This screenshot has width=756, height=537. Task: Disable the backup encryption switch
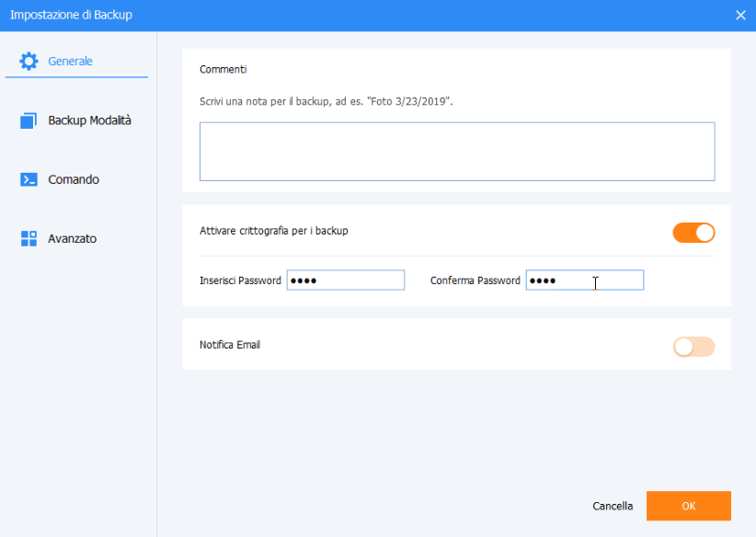tap(693, 233)
